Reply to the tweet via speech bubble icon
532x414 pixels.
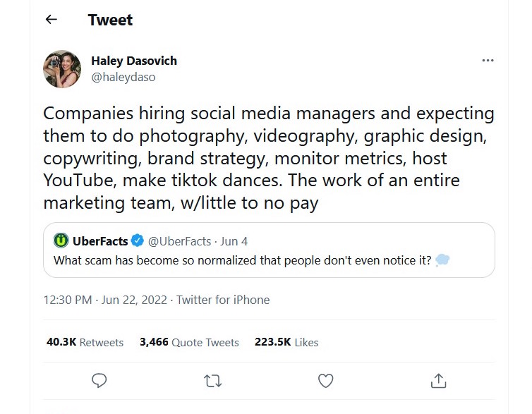click(x=99, y=380)
